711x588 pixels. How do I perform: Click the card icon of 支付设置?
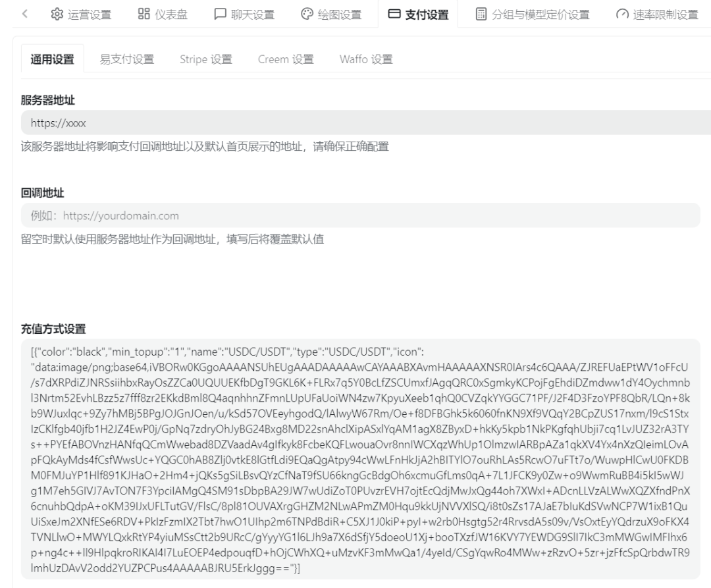394,14
